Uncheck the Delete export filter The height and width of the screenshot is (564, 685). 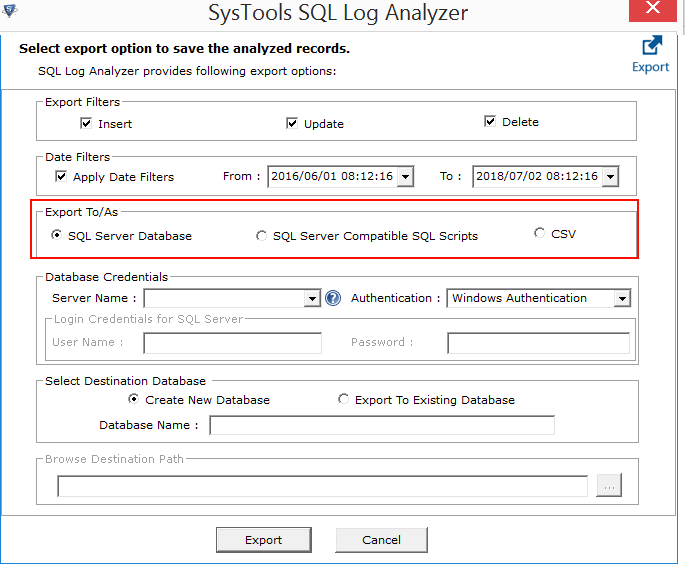[490, 121]
